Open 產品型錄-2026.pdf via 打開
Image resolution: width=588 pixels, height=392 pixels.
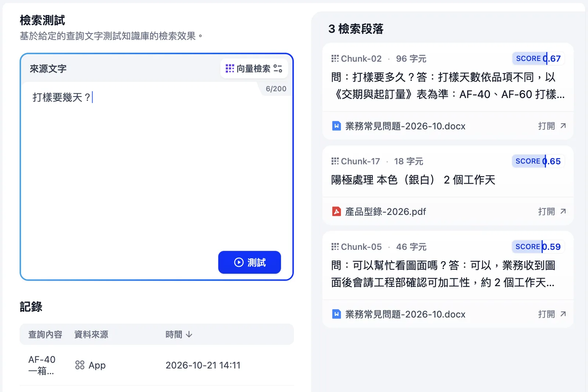[552, 212]
